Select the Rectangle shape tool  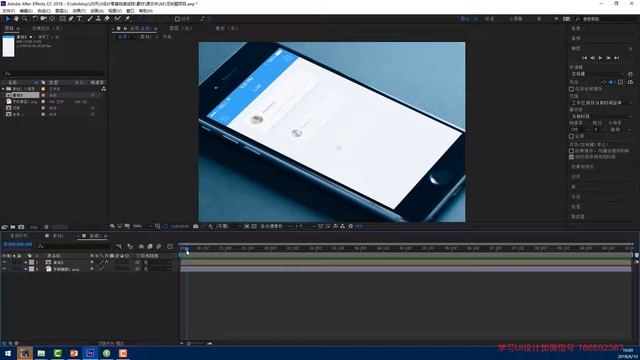[x=62, y=19]
